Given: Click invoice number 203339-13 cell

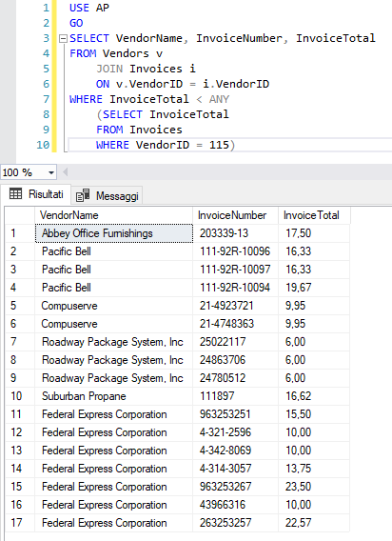Looking at the screenshot, I should point(235,233).
